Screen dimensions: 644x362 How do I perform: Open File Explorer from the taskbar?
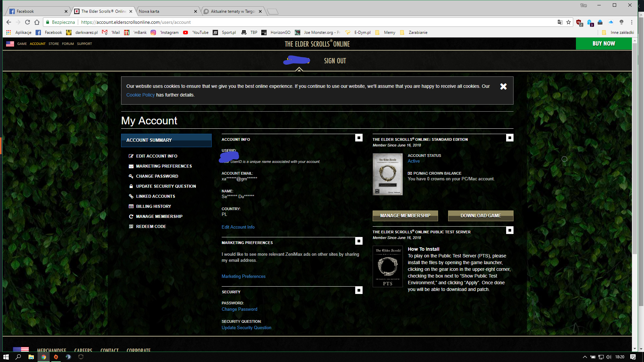(31, 357)
